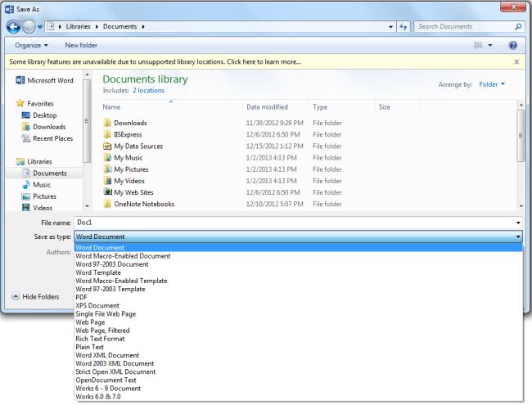Select Videos library in navigation pane
Image resolution: width=532 pixels, height=405 pixels.
point(38,208)
